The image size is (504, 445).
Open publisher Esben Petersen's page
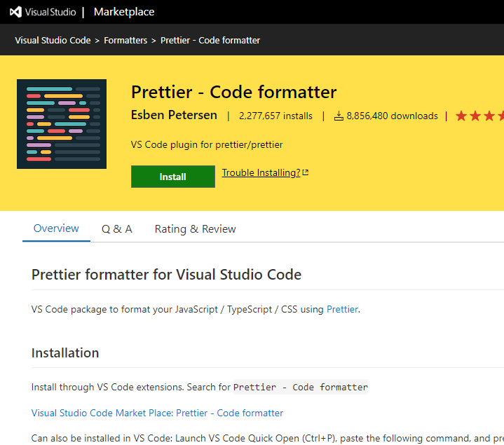(174, 115)
